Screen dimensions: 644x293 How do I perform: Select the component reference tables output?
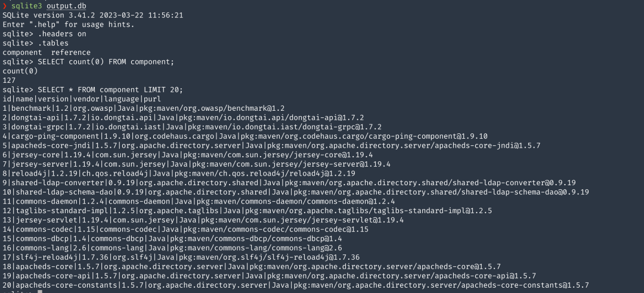[x=47, y=52]
